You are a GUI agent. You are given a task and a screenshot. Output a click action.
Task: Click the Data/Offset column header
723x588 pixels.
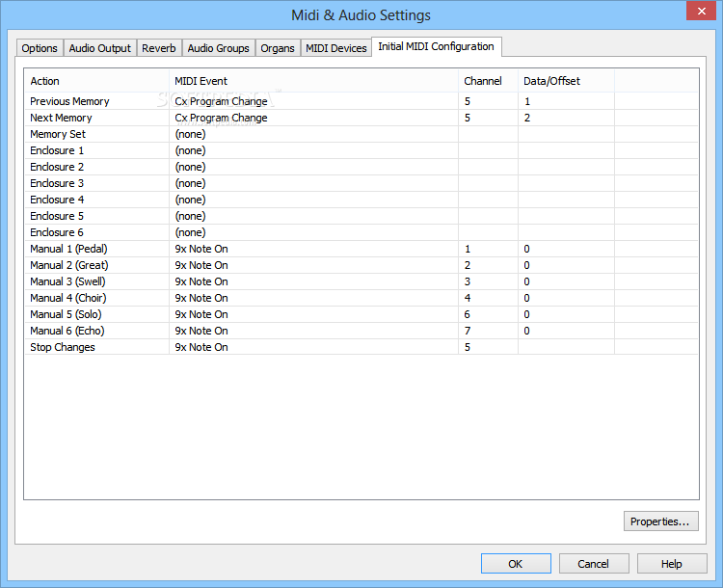pos(566,81)
